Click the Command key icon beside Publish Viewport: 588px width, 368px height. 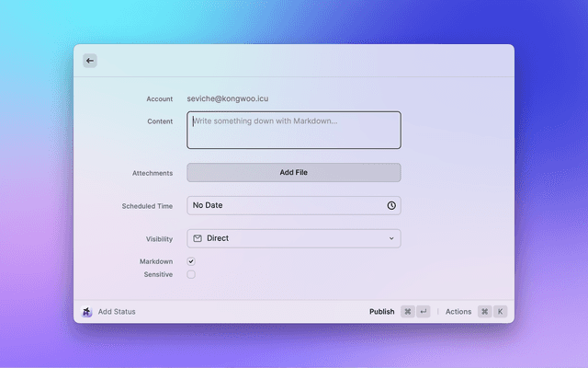pos(408,312)
